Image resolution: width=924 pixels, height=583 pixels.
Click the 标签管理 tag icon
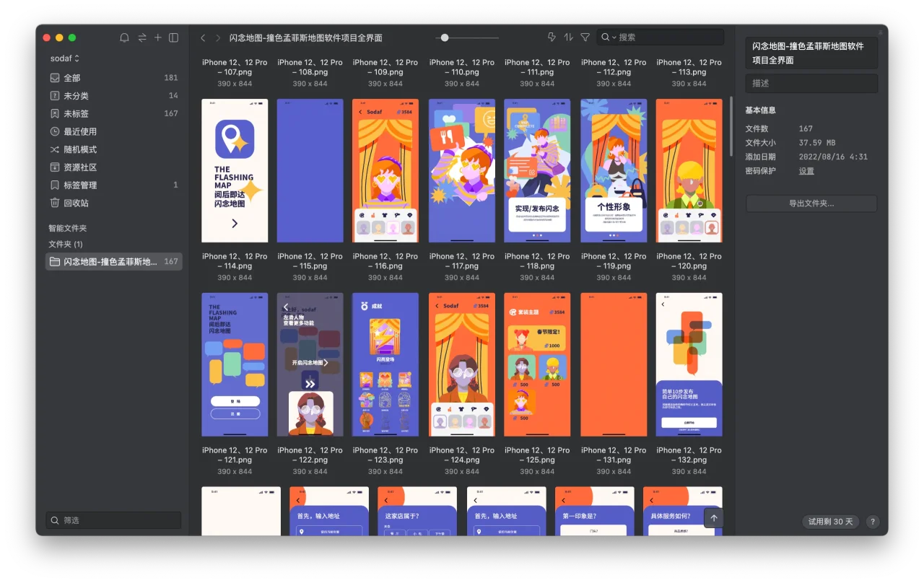[55, 185]
